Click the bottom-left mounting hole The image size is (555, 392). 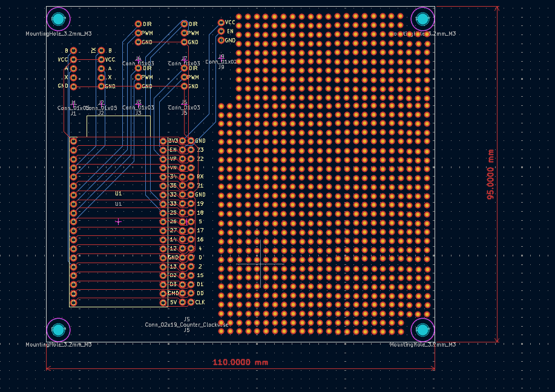point(58,330)
